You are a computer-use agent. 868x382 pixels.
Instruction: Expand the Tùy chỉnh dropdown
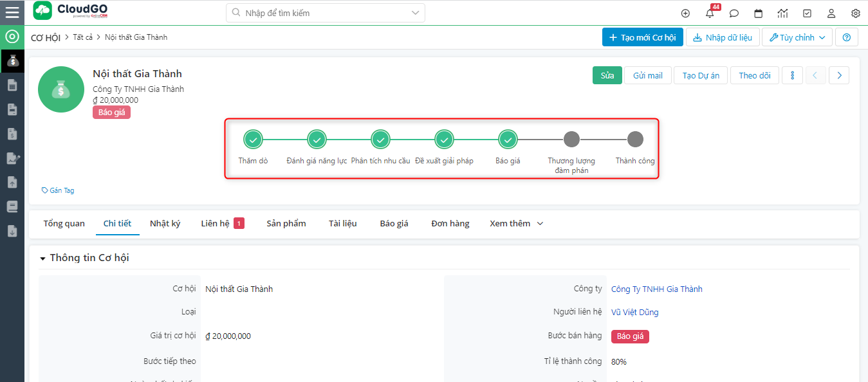click(797, 37)
